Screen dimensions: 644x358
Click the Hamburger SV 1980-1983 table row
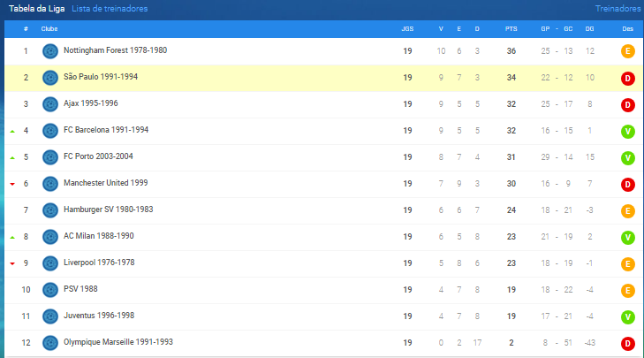323,210
